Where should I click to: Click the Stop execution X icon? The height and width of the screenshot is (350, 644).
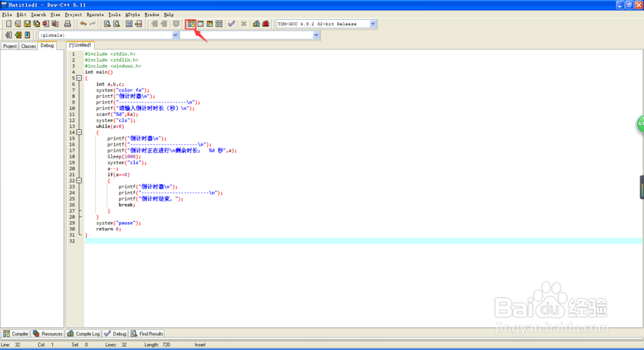243,24
